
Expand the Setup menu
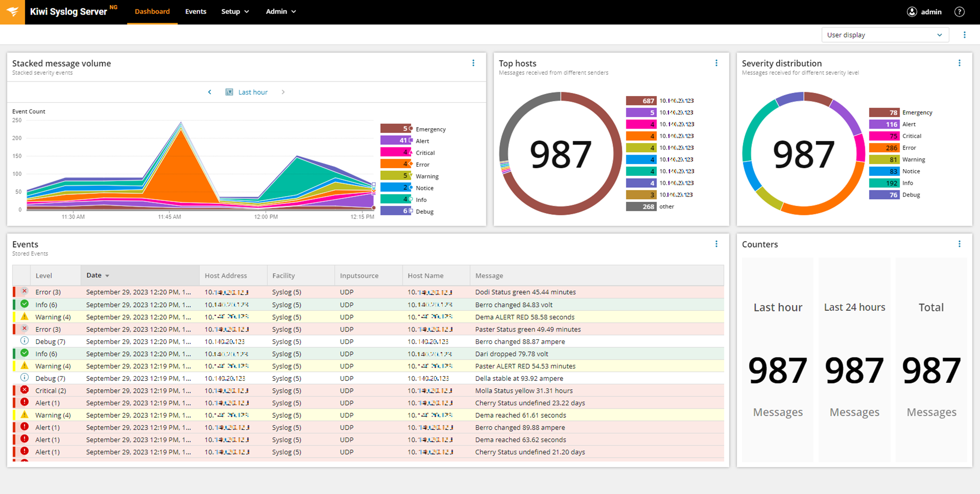[235, 12]
